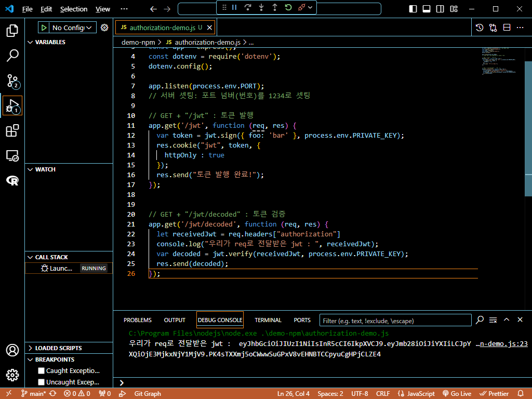532x399 pixels.
Task: Open Git Graph from status bar
Action: coord(148,394)
